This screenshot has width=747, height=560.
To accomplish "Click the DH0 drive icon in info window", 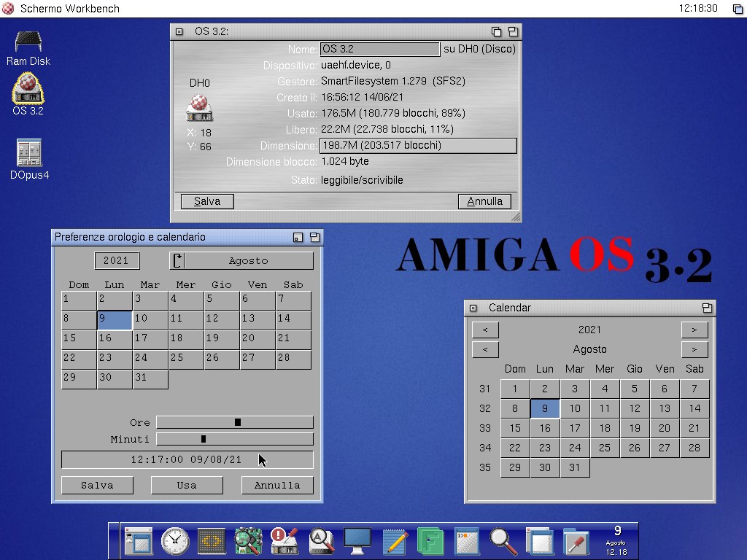I will coord(199,108).
